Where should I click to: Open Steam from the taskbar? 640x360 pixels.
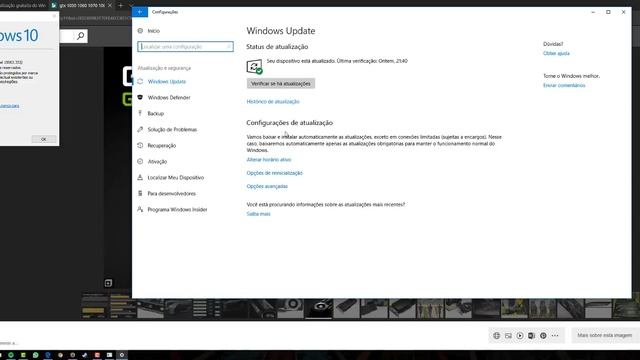point(84,355)
